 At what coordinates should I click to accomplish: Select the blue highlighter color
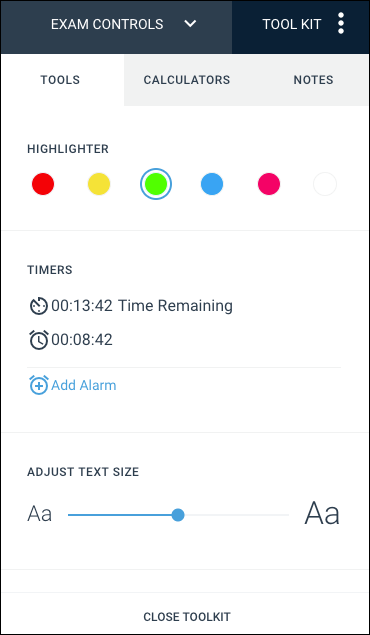tap(212, 184)
